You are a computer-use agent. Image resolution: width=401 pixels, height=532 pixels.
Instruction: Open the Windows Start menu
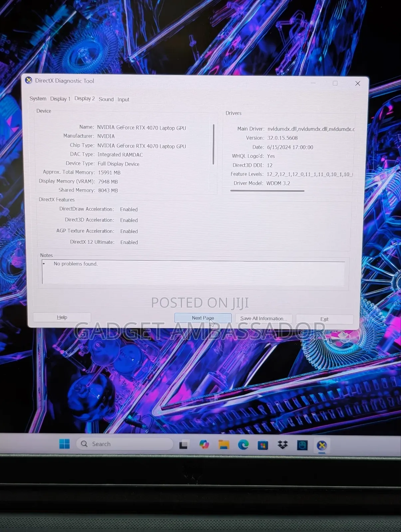click(x=65, y=444)
